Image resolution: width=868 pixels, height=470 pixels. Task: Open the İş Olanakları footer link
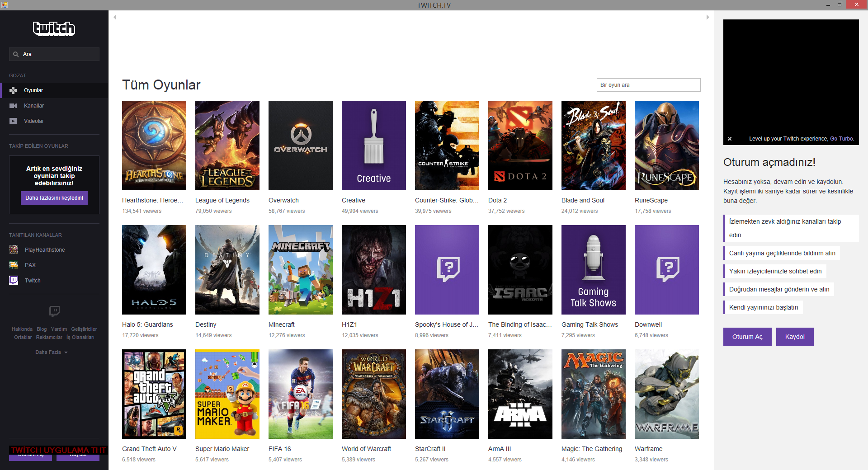80,337
